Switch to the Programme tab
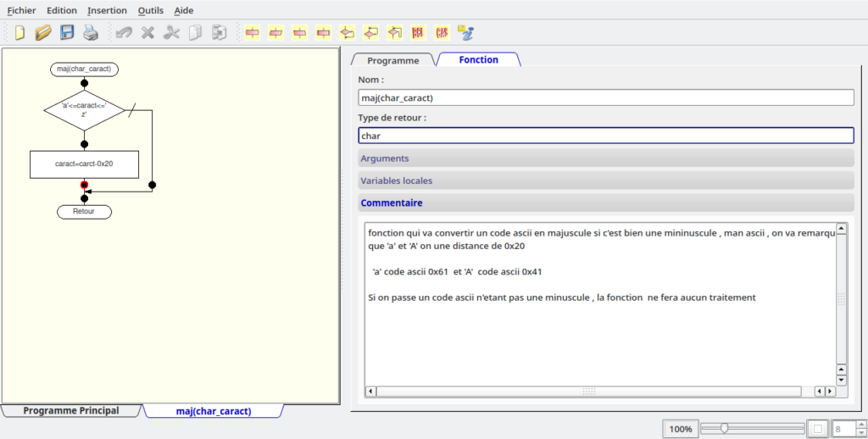868x439 pixels. point(392,60)
